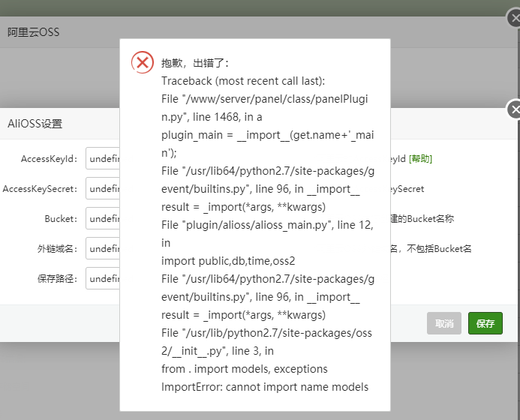This screenshot has height=420, width=520.
Task: Close the 阿里云OSS window
Action: (x=514, y=18)
